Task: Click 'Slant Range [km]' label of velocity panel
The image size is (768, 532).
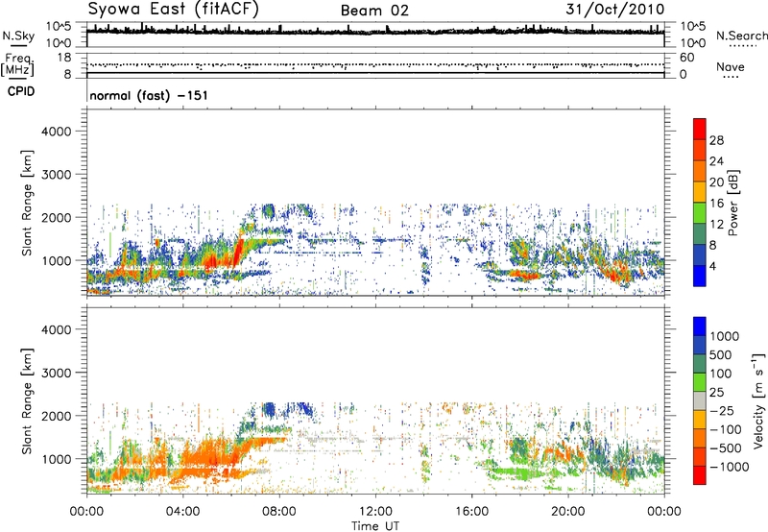Action: tap(27, 400)
